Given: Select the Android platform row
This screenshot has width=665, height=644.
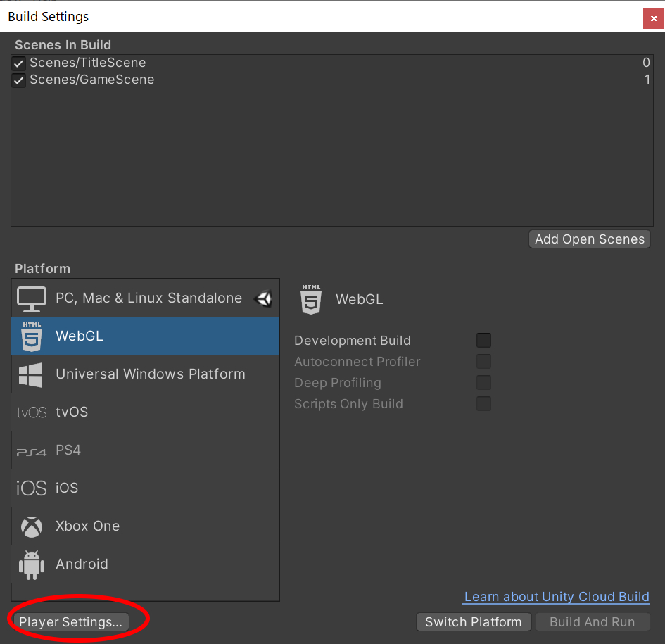Looking at the screenshot, I should point(146,564).
